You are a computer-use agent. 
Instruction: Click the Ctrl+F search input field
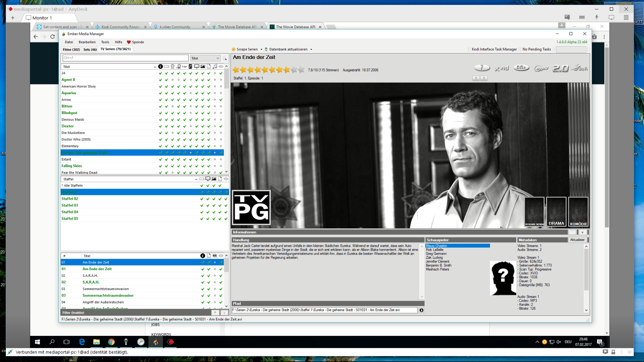point(125,58)
